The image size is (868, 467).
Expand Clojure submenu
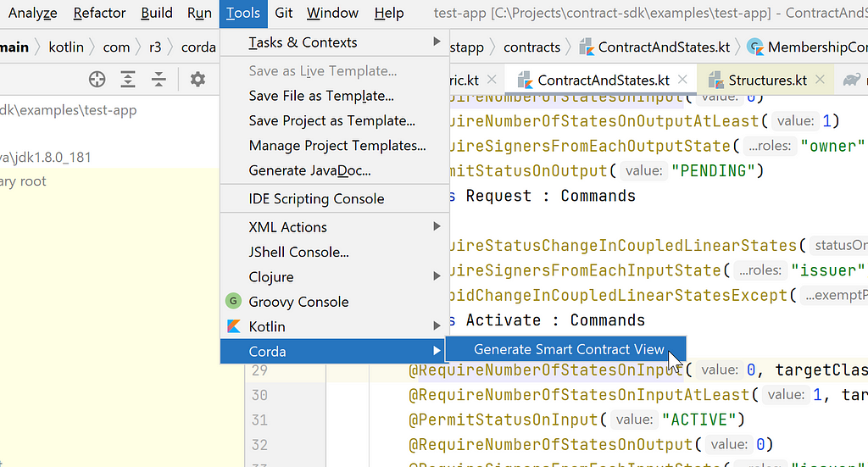tap(334, 276)
